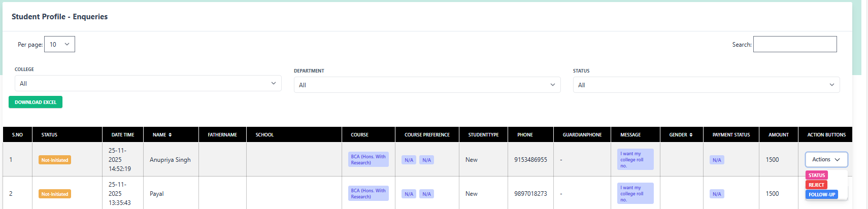Click the GUARDIANPHONE column header
This screenshot has width=868, height=209.
tap(582, 134)
